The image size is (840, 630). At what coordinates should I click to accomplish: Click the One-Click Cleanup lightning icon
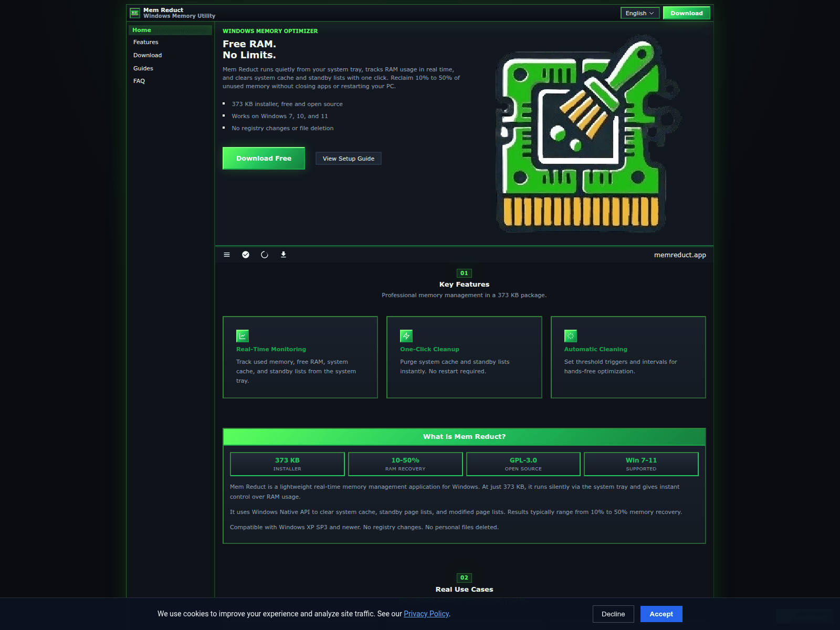tap(406, 336)
